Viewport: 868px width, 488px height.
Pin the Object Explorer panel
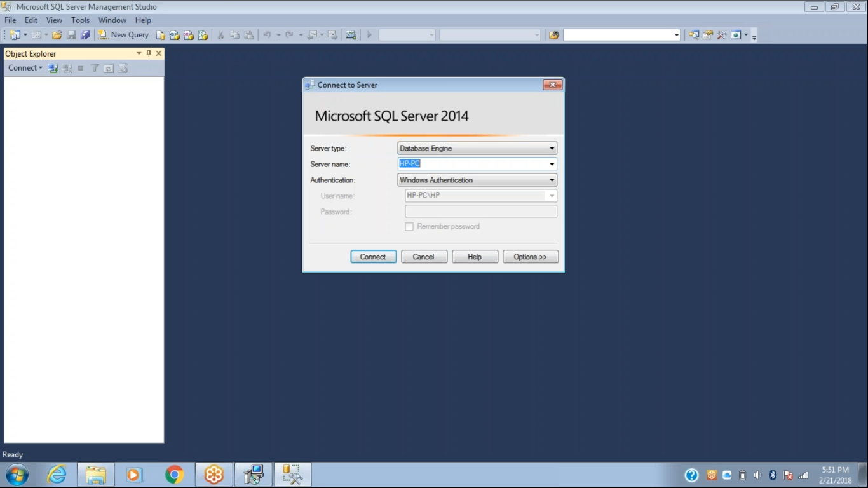(149, 53)
